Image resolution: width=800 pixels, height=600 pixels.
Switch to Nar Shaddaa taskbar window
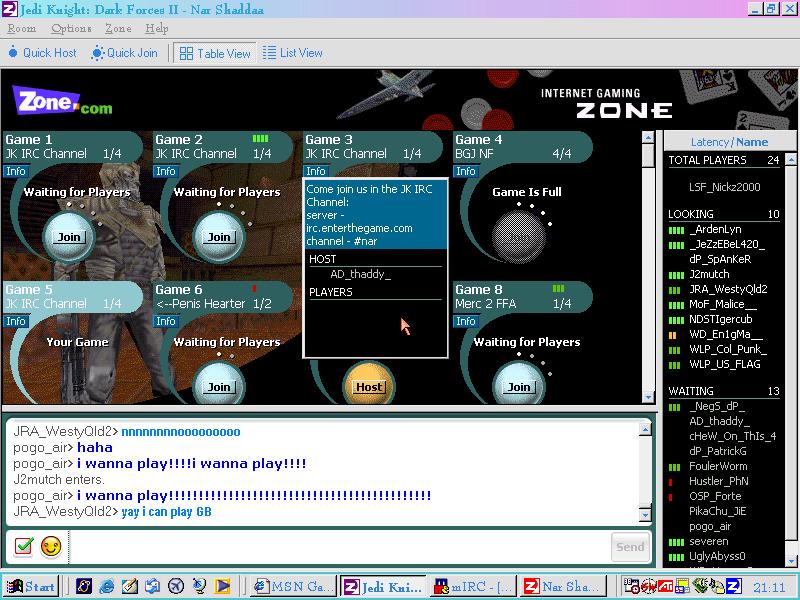click(x=562, y=586)
